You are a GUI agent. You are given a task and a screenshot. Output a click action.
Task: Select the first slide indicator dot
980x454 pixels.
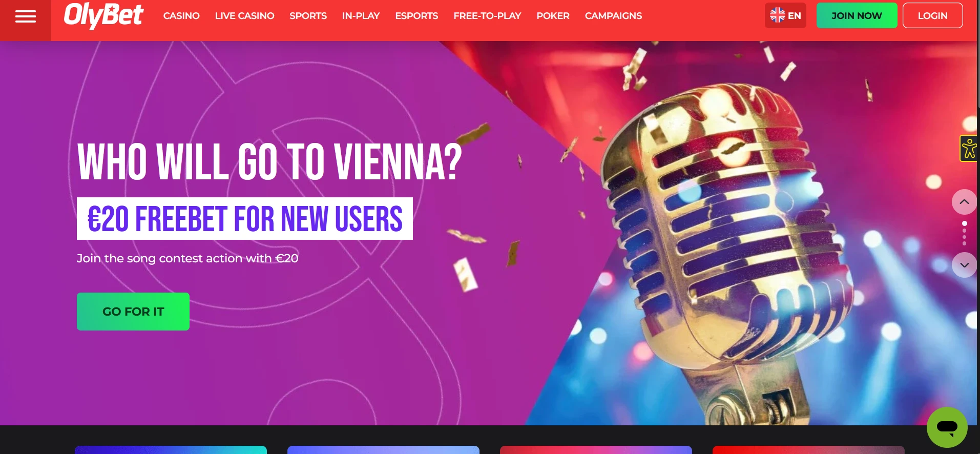[x=964, y=223]
